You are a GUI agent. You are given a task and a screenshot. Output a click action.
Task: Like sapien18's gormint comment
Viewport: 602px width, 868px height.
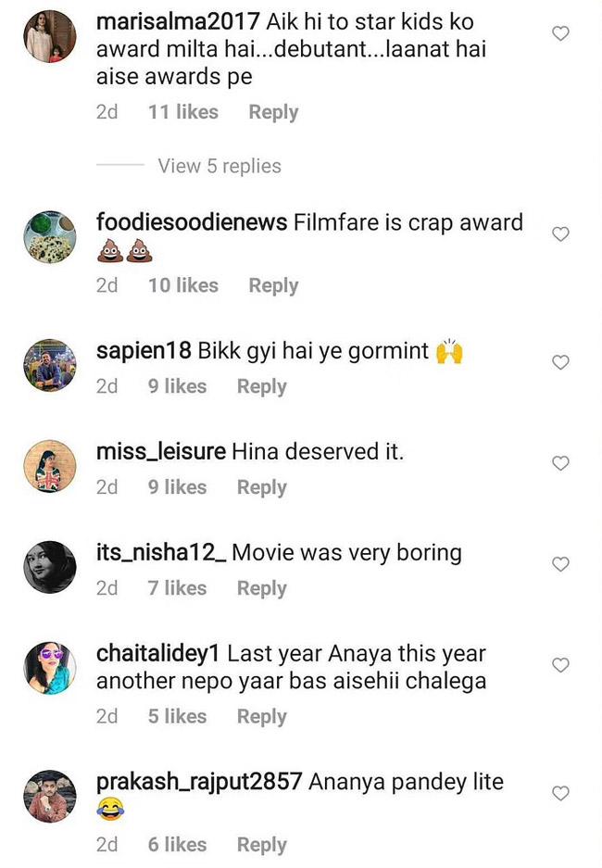[560, 362]
